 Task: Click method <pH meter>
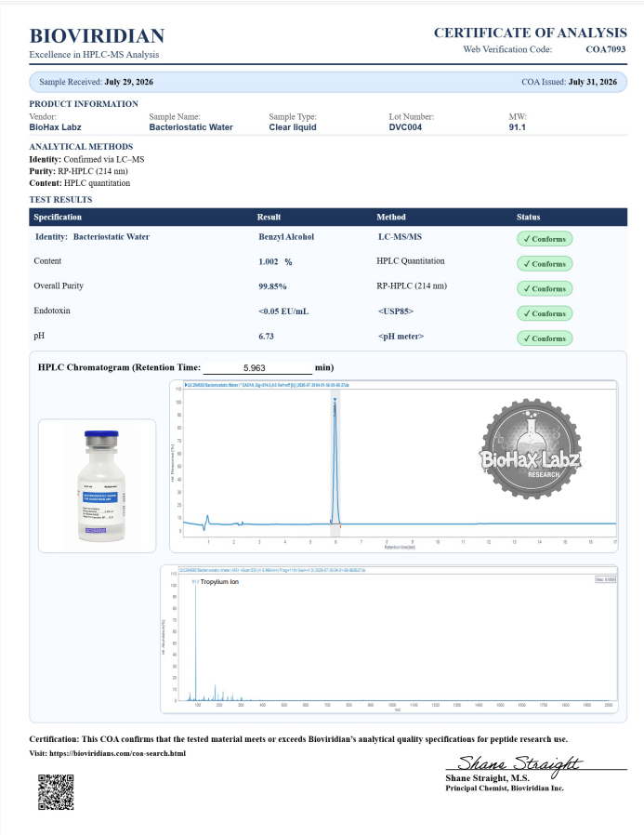coord(401,337)
